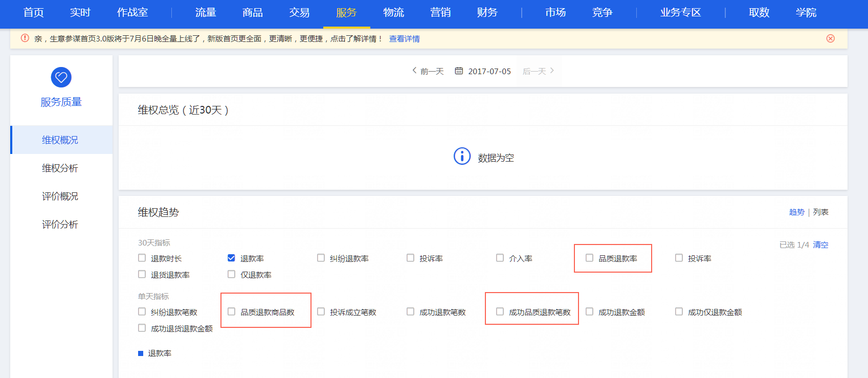Screen dimensions: 868x378
Task: Open the 首页 top menu
Action: point(34,12)
